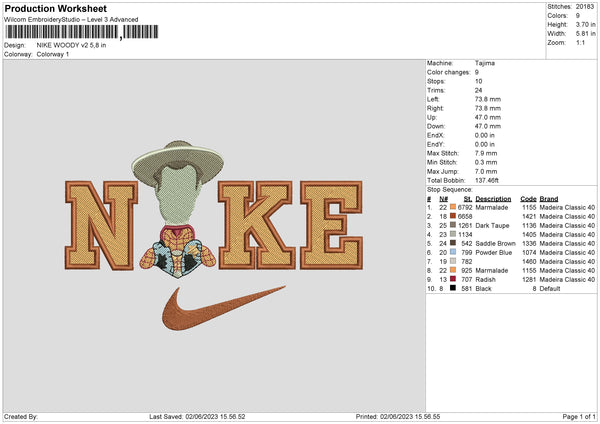Click the embroidered letter E

tap(331, 225)
